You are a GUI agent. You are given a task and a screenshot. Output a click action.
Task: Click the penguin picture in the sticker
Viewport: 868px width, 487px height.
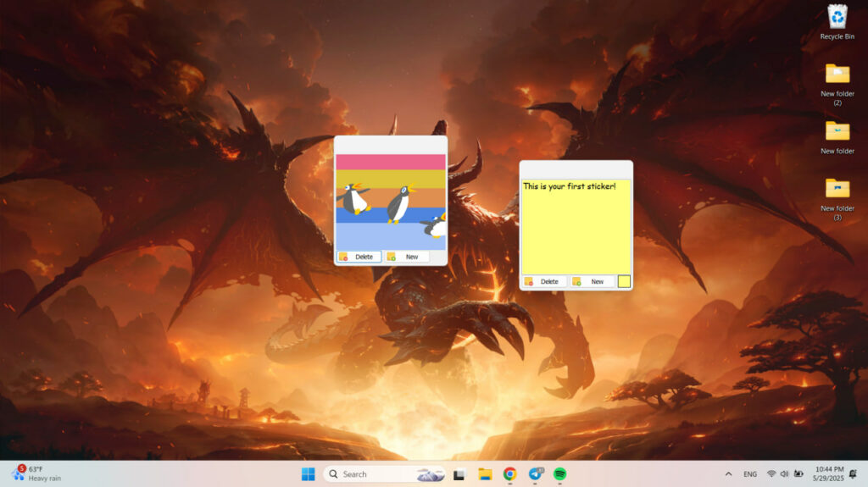click(x=391, y=202)
